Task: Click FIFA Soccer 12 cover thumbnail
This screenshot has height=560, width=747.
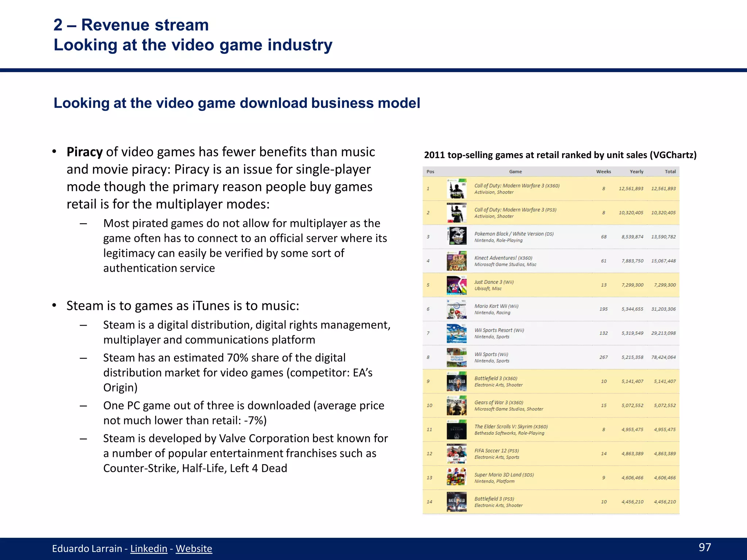Action: 457,454
